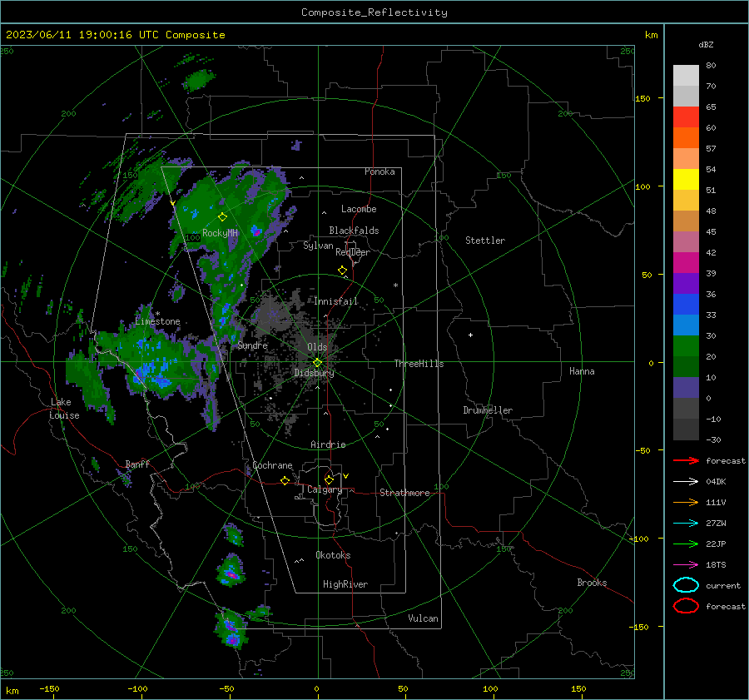Click the Calgary city label
This screenshot has height=700, width=749.
point(325,489)
